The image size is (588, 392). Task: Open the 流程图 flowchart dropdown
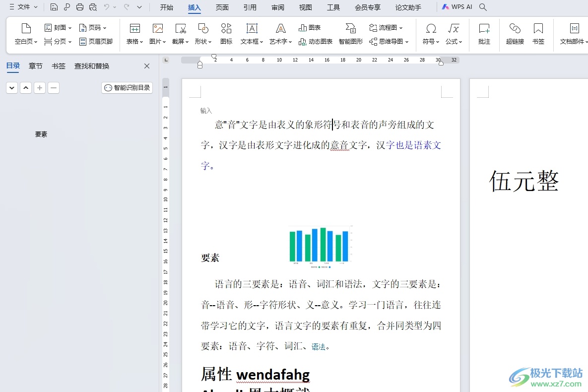(x=386, y=28)
